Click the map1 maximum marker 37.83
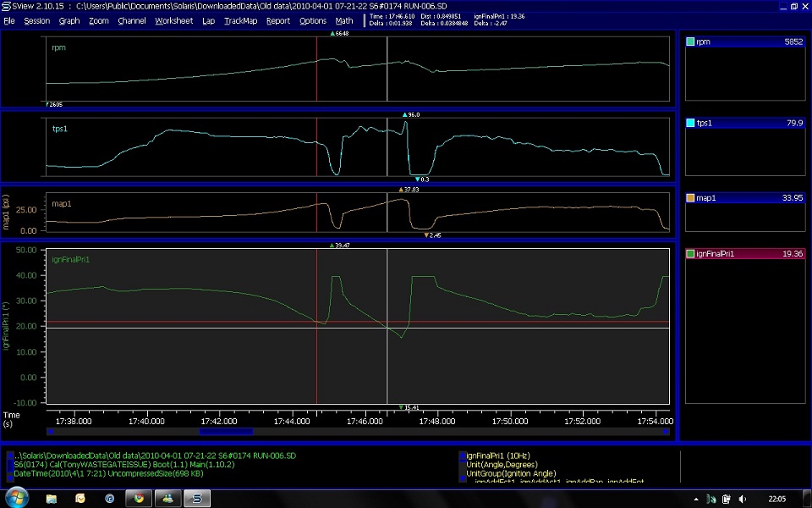This screenshot has height=508, width=812. 409,190
